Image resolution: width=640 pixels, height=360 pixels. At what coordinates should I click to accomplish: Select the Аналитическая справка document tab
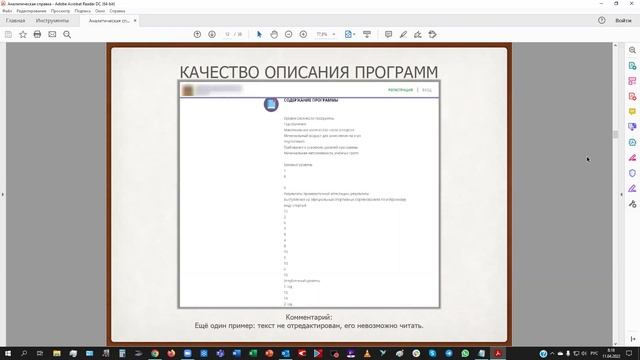pos(109,20)
